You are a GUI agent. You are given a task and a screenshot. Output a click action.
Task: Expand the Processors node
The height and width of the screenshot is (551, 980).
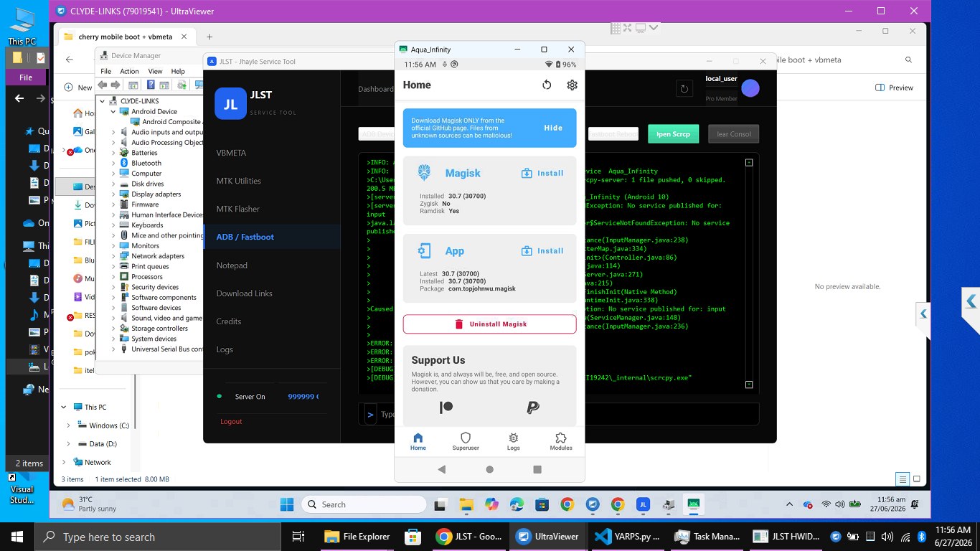click(113, 277)
